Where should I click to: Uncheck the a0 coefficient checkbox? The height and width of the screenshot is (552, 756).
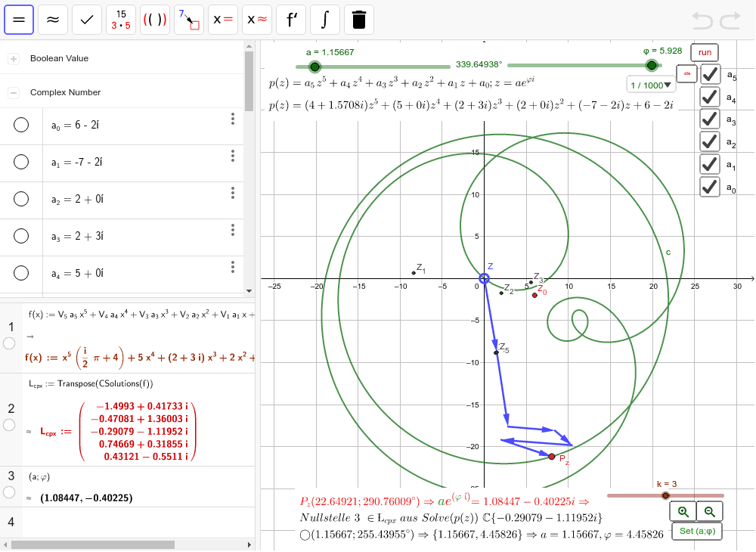[710, 186]
